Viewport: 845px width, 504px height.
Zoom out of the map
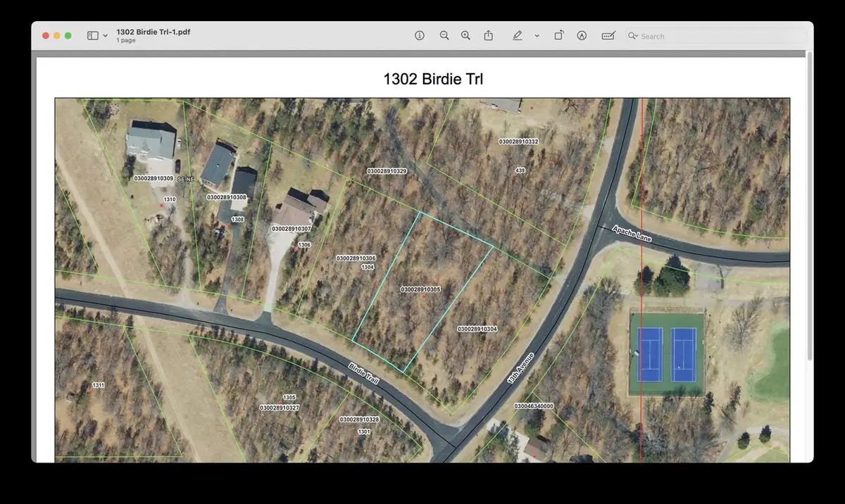pos(444,35)
